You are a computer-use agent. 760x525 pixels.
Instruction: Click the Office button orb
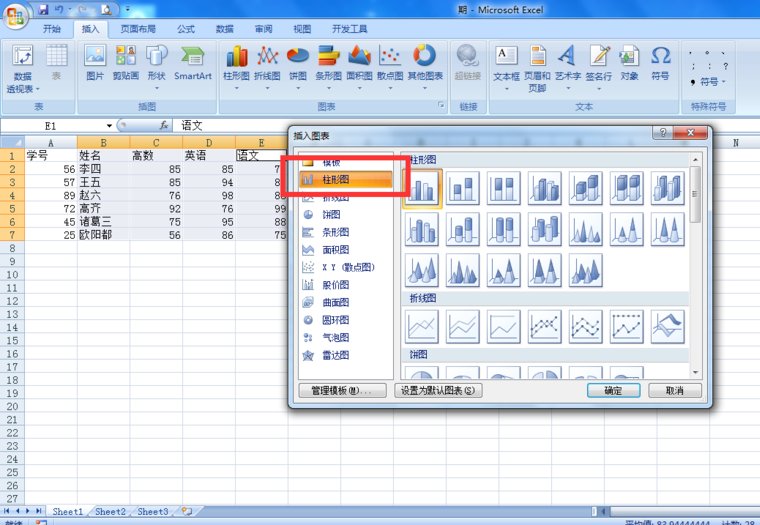pyautogui.click(x=15, y=16)
